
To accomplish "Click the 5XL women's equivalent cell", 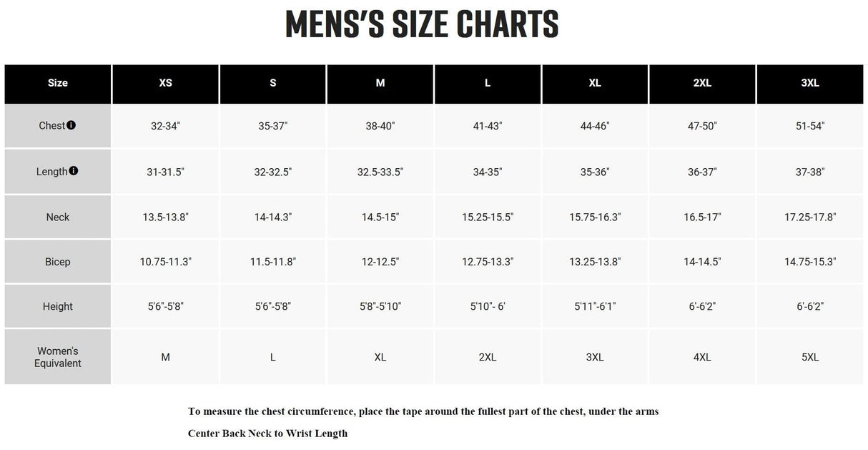I will point(809,357).
